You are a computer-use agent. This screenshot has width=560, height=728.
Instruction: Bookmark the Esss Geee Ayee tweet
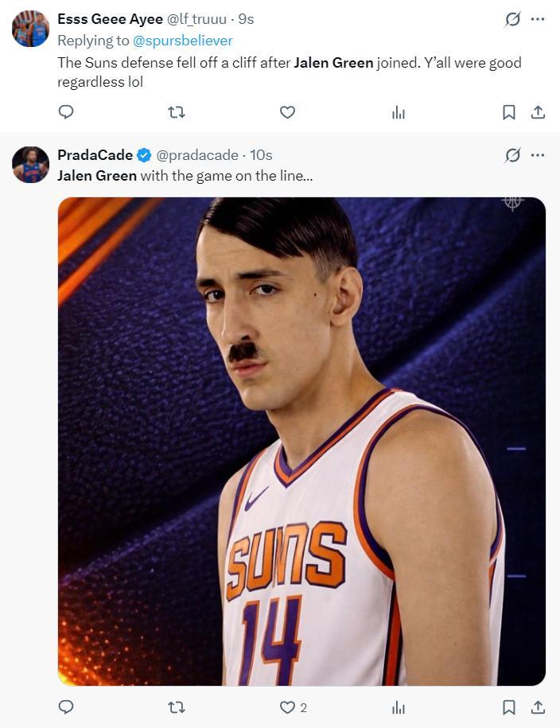click(x=509, y=113)
